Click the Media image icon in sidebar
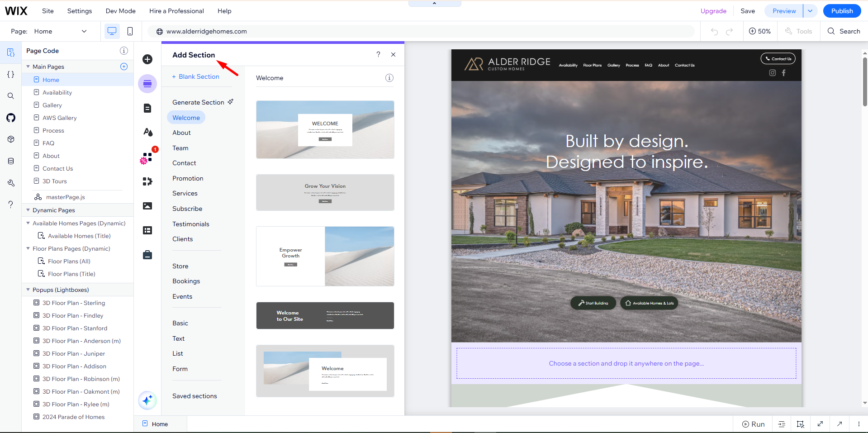 [147, 206]
